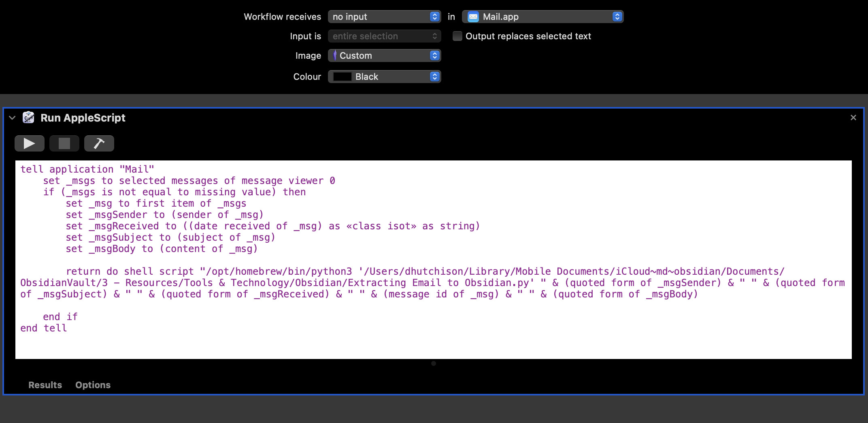Remove the Run AppleScript action

click(853, 117)
